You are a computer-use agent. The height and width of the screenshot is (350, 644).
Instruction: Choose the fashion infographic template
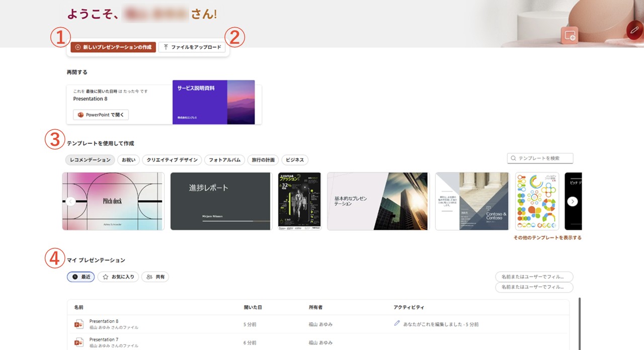pos(299,201)
